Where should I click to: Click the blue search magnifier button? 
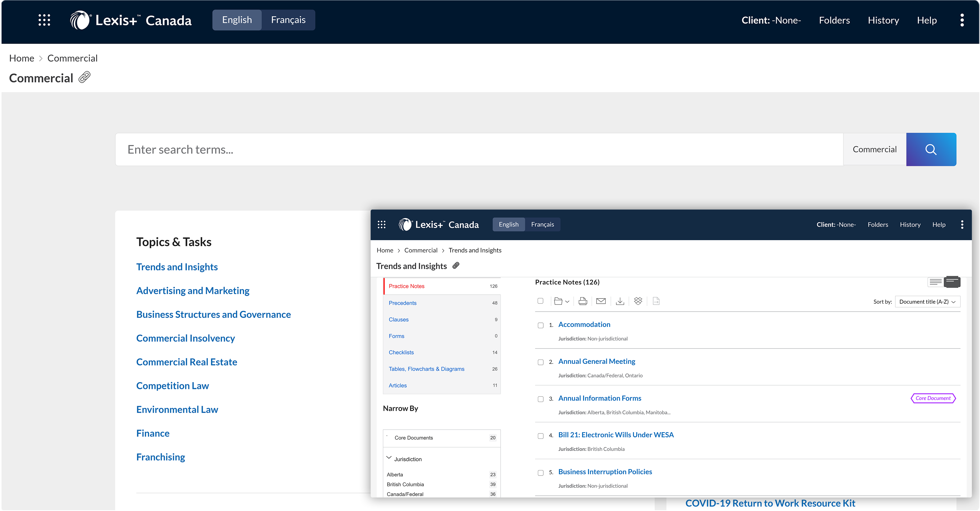930,149
